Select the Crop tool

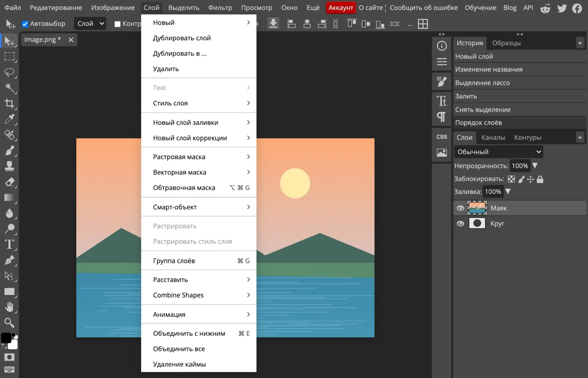tap(9, 104)
